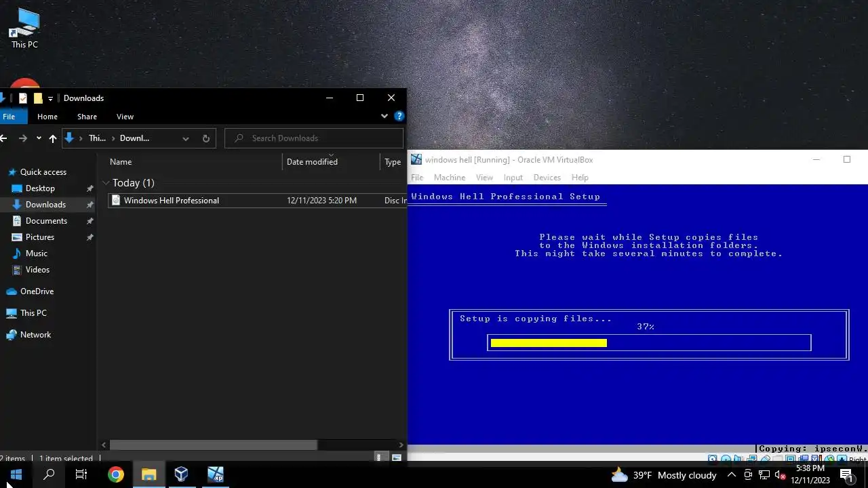Click the muted volume tray icon
Screen dimensions: 868x488
tap(780, 475)
